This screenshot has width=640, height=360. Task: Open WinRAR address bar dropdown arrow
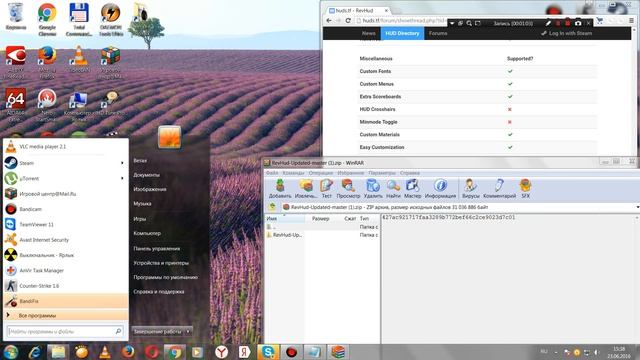638,207
